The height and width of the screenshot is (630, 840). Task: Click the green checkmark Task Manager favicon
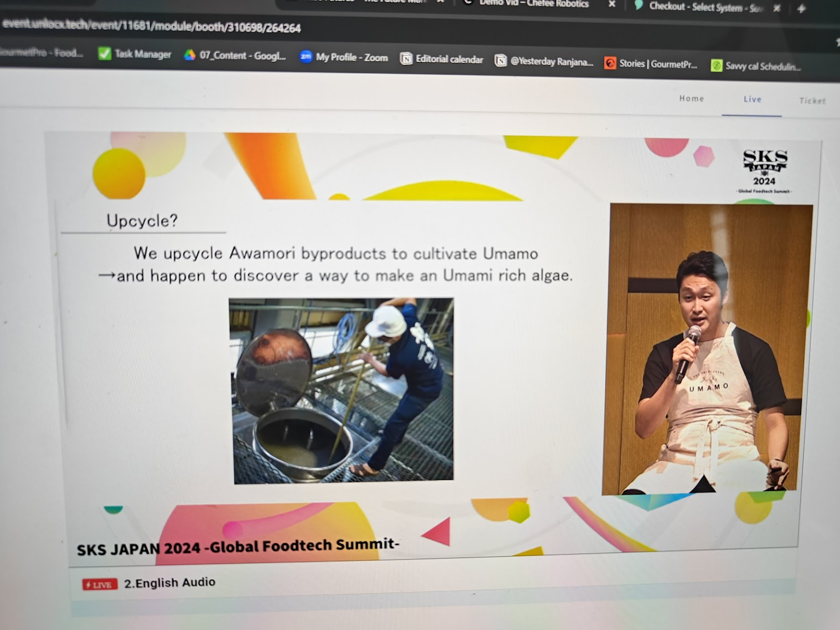pyautogui.click(x=104, y=54)
